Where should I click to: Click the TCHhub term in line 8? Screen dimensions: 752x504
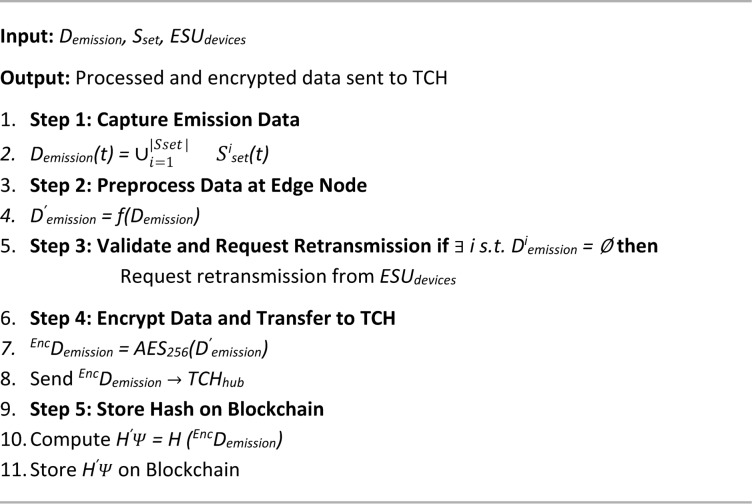tap(216, 379)
